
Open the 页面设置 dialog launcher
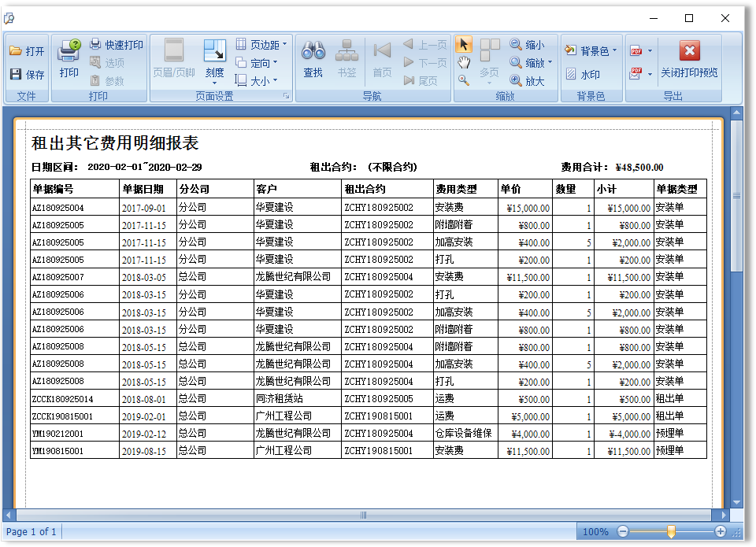pos(287,96)
